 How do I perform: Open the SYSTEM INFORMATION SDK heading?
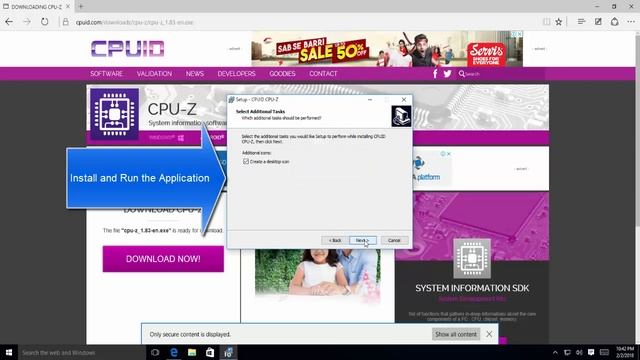472,288
